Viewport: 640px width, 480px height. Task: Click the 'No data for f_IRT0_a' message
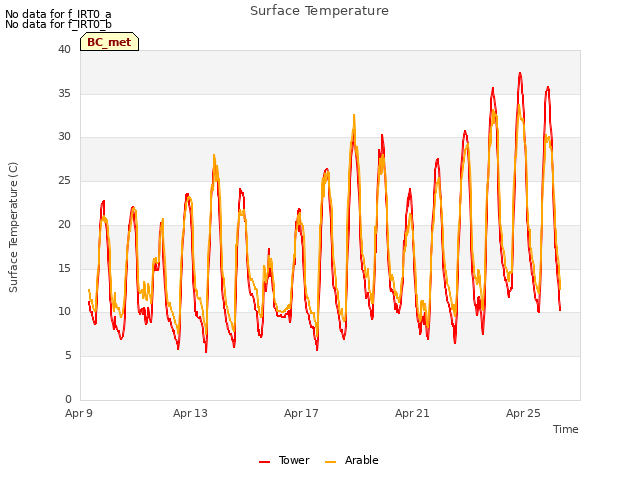coord(58,15)
